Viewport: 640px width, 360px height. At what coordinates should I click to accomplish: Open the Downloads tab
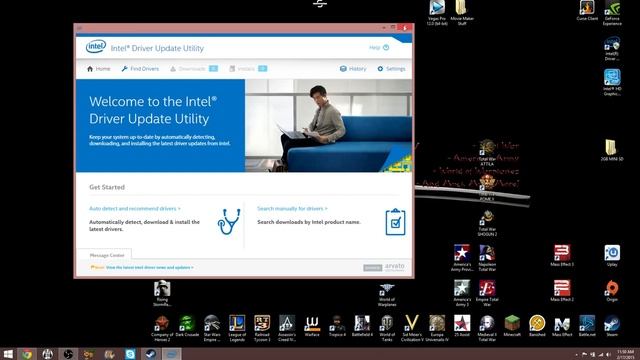click(193, 69)
